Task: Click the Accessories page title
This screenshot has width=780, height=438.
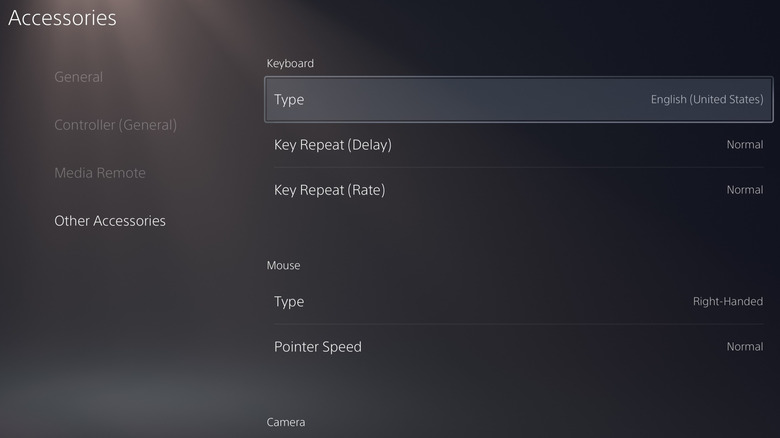Action: pos(62,18)
